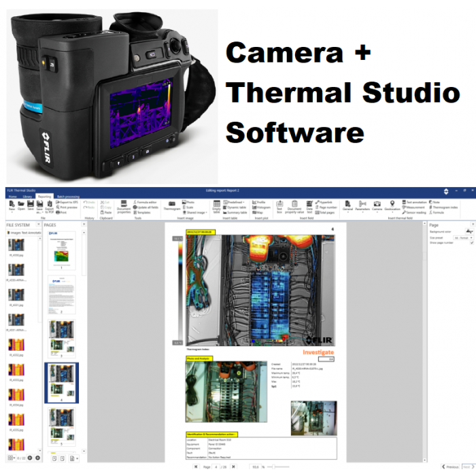Open Shared image dropdown

pos(195,212)
